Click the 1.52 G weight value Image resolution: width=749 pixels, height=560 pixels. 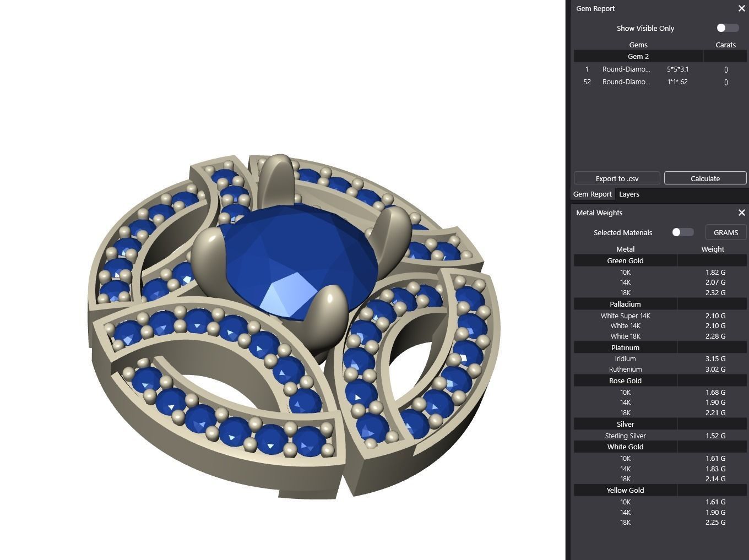[x=715, y=436]
